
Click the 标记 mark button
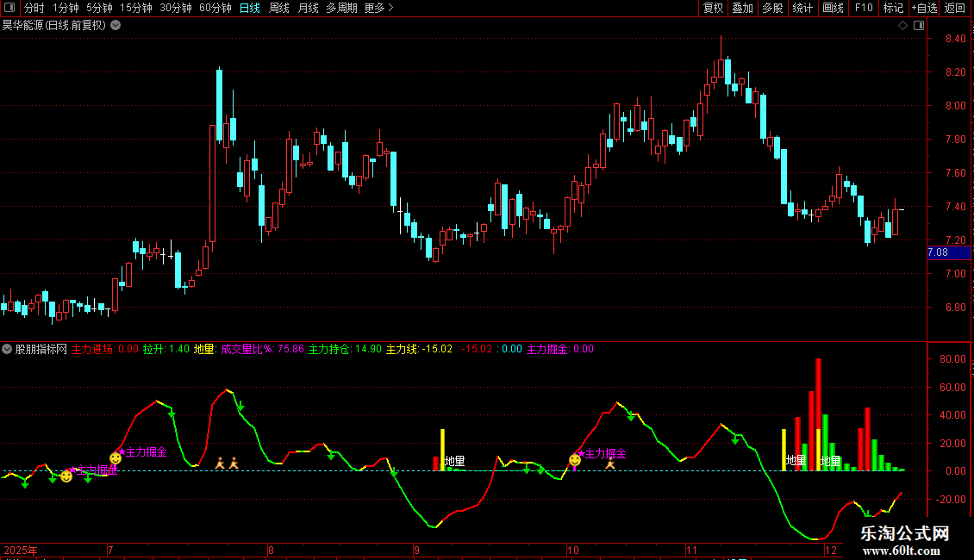893,8
